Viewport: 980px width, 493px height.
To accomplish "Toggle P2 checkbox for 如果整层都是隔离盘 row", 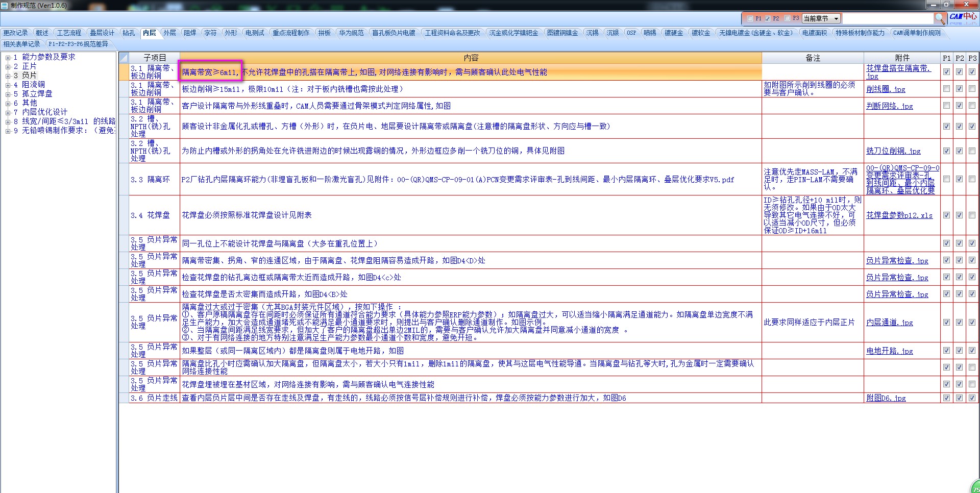I will click(x=960, y=351).
